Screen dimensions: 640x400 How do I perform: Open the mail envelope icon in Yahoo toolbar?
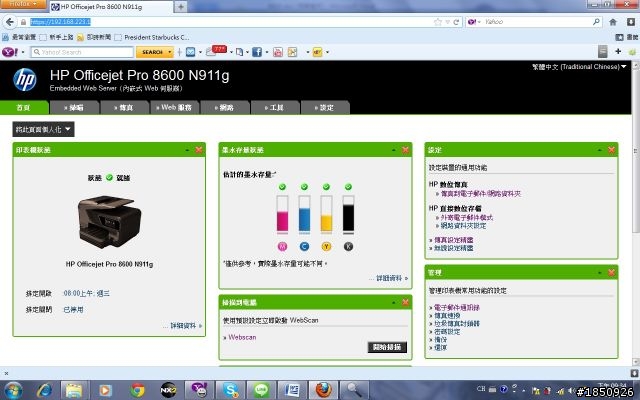[x=191, y=52]
